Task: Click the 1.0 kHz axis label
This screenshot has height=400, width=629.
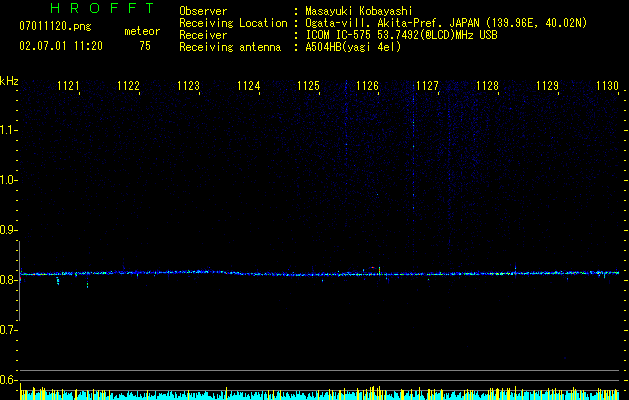Action: [8, 180]
